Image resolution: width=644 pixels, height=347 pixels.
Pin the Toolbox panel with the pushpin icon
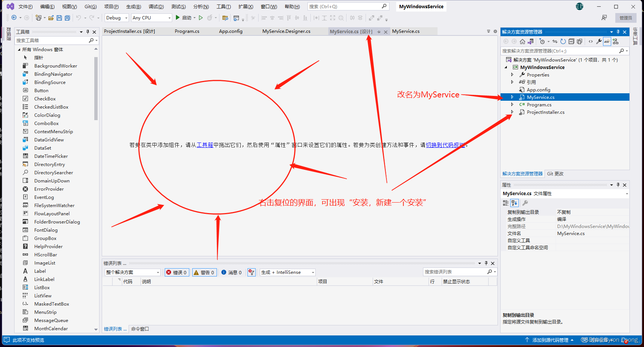(88, 32)
